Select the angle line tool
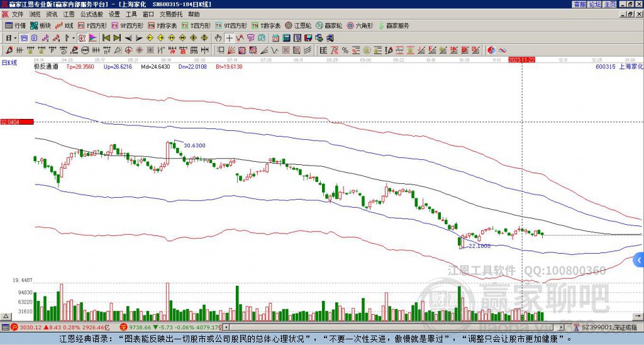This screenshot has height=345, width=644. (264, 50)
